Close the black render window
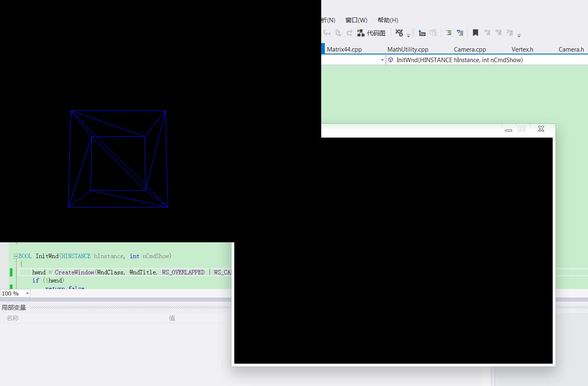Screen dimensions: 588x386 (541, 129)
